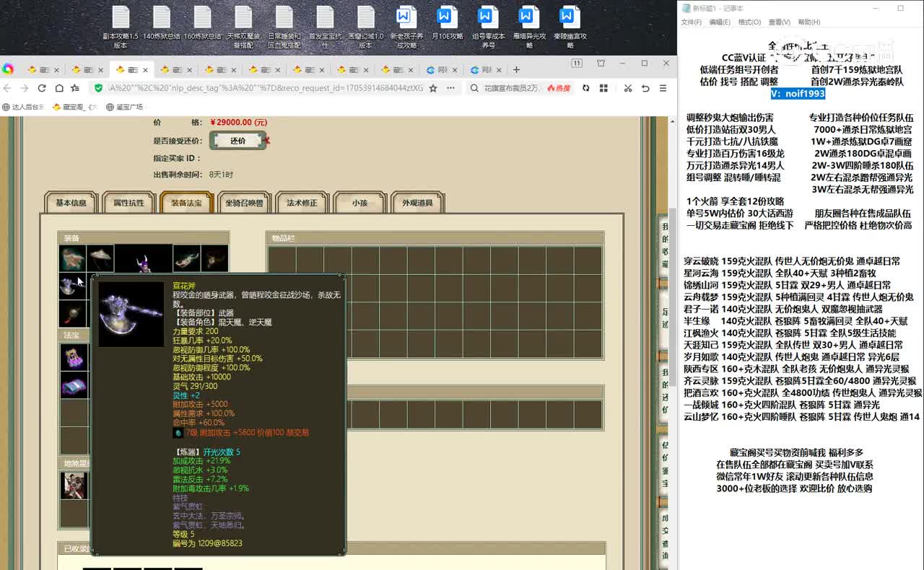Click the purple-helmet character model in the equipment panel

[x=144, y=259]
